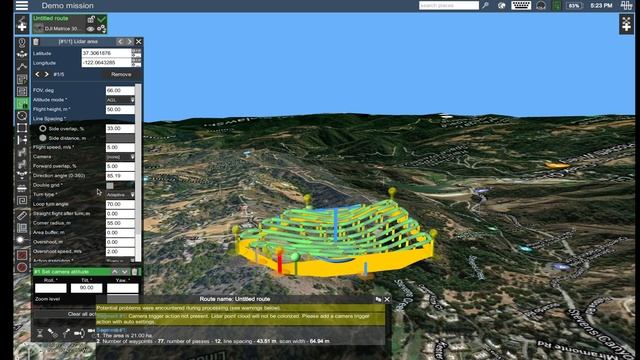Click the search places field
This screenshot has width=640, height=360.
[x=449, y=5]
